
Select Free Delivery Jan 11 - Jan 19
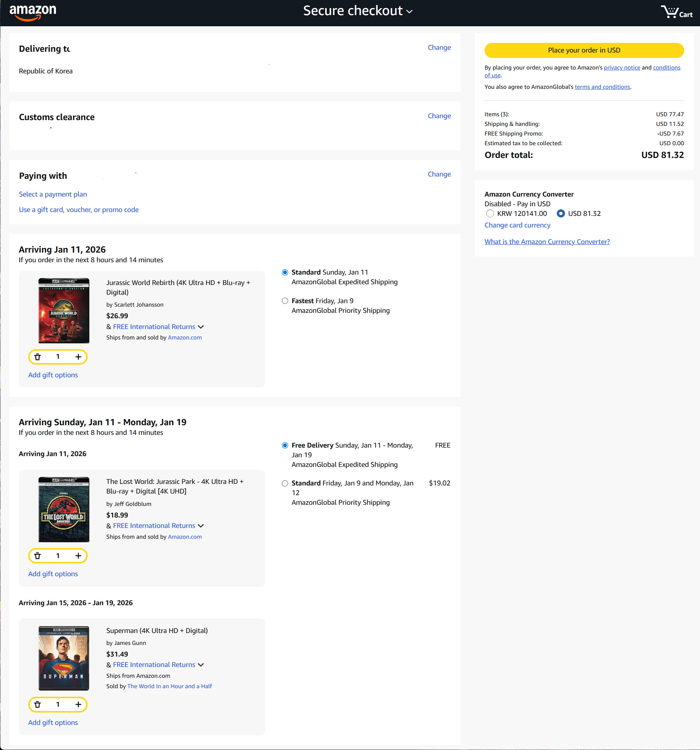click(x=285, y=445)
